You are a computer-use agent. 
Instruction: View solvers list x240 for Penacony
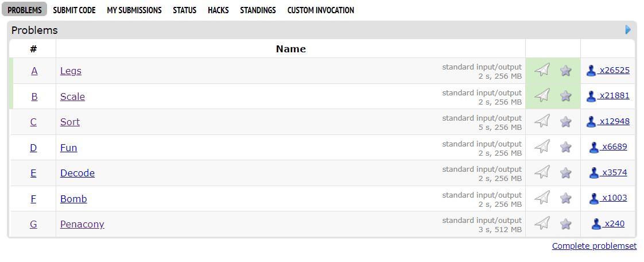pos(614,224)
